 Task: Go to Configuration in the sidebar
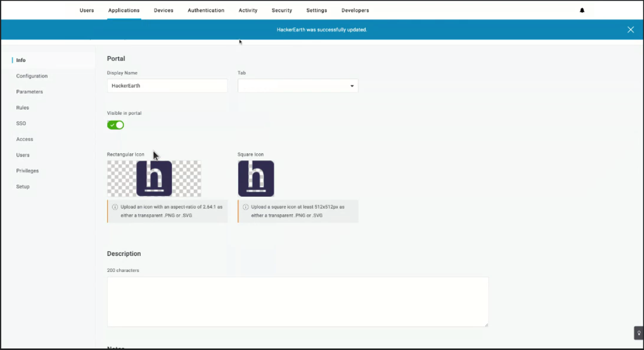32,76
